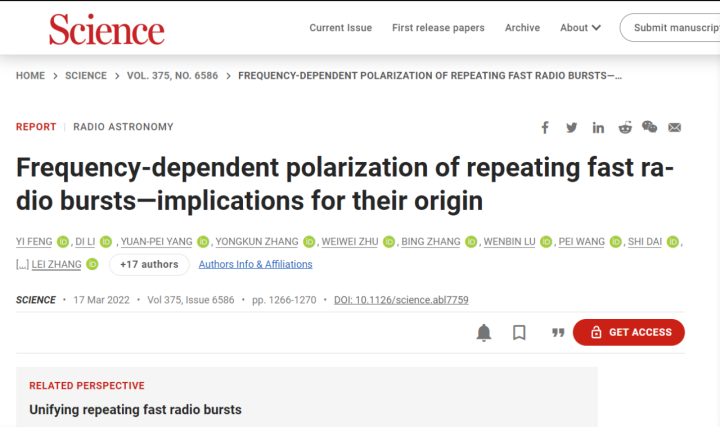Image resolution: width=720 pixels, height=427 pixels.
Task: Open the DOI 10.1126/science.abl7759 link
Action: [401, 300]
